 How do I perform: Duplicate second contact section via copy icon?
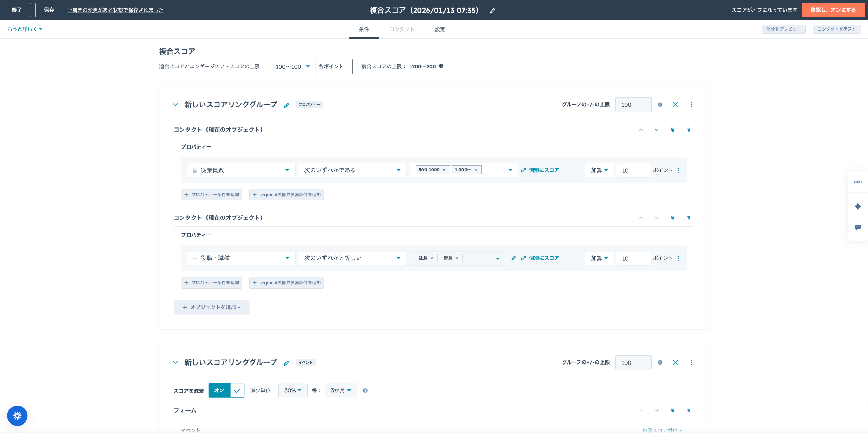point(672,218)
